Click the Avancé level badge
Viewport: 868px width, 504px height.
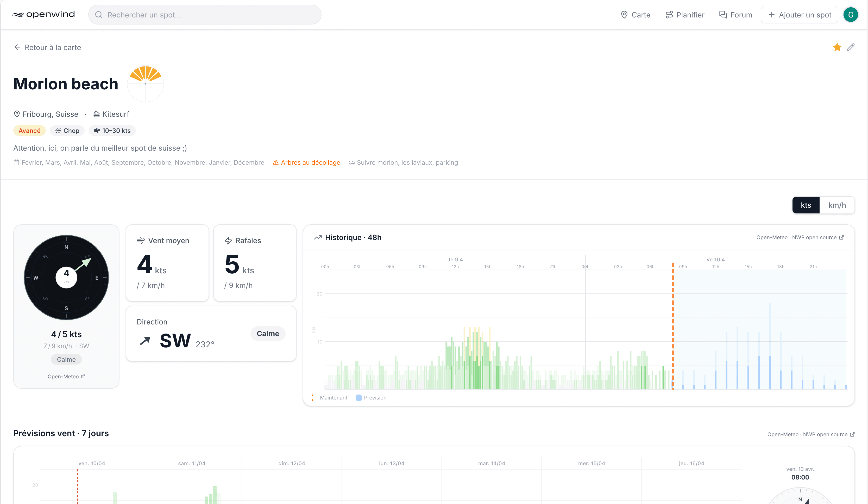[x=29, y=131]
